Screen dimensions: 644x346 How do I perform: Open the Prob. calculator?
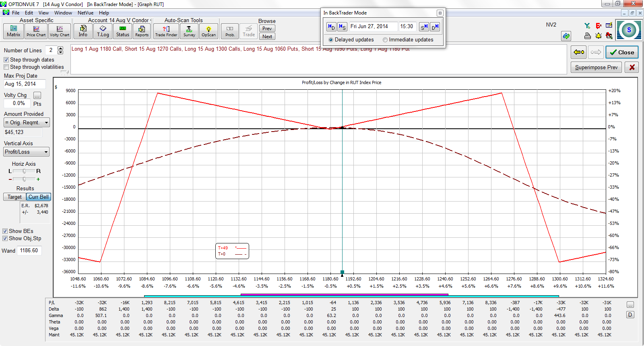point(230,31)
